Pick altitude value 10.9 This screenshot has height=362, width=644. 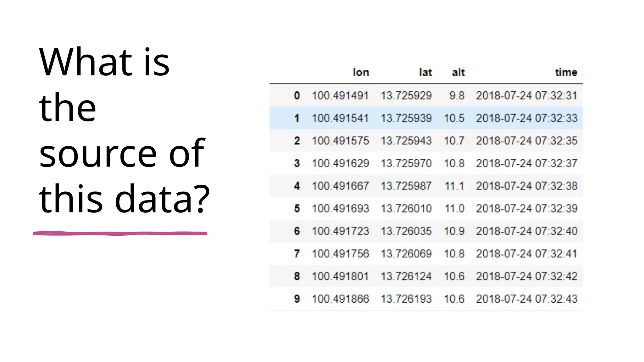point(454,231)
